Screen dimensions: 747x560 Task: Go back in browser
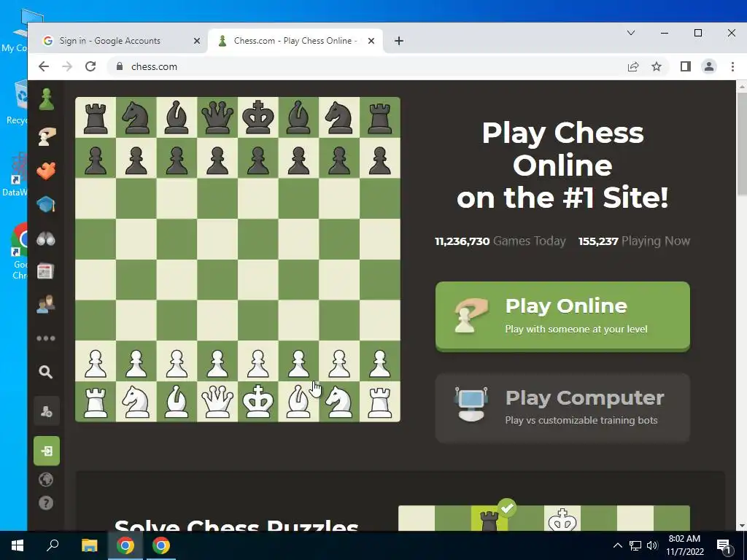pyautogui.click(x=44, y=66)
